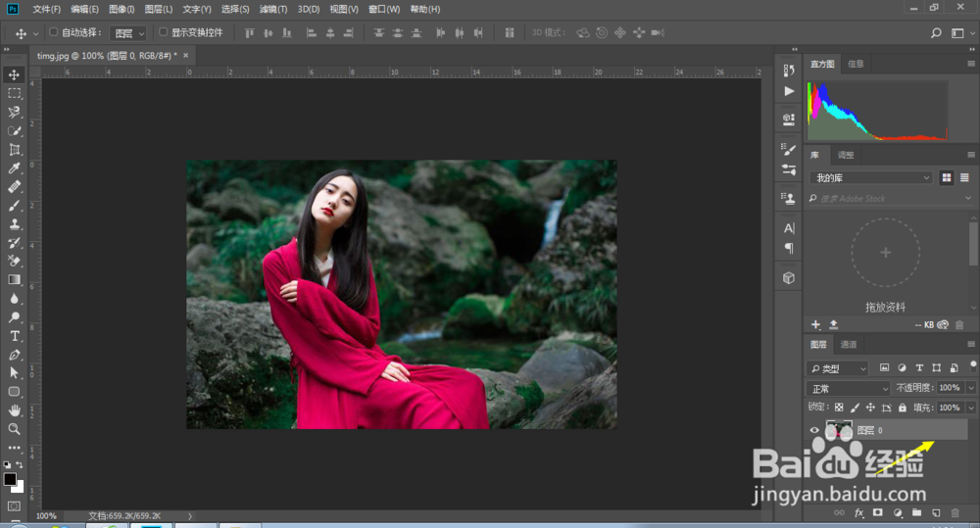Select the Blur tool
The width and height of the screenshot is (980, 528).
(14, 299)
